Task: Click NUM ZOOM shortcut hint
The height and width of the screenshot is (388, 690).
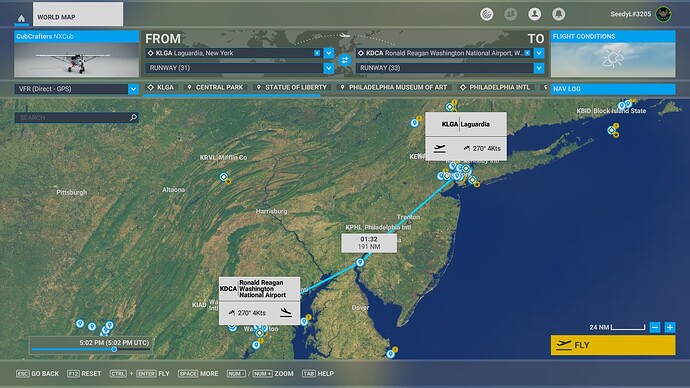Action: (260, 373)
